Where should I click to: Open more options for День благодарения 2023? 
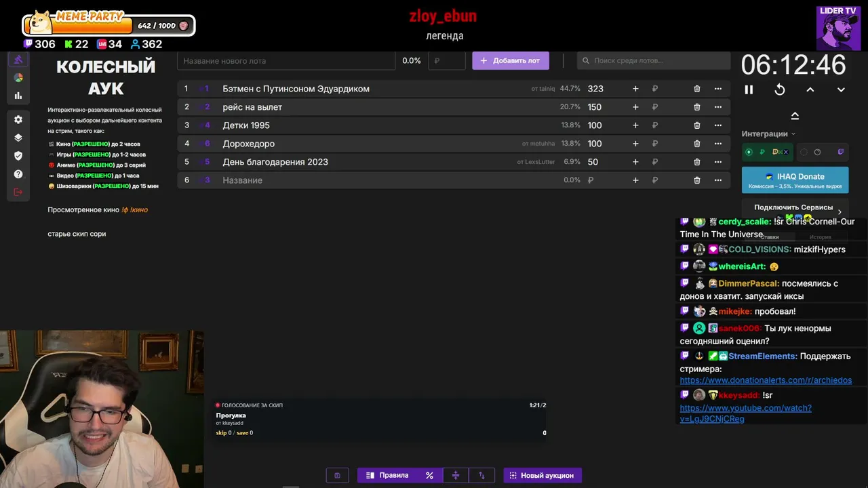(718, 162)
